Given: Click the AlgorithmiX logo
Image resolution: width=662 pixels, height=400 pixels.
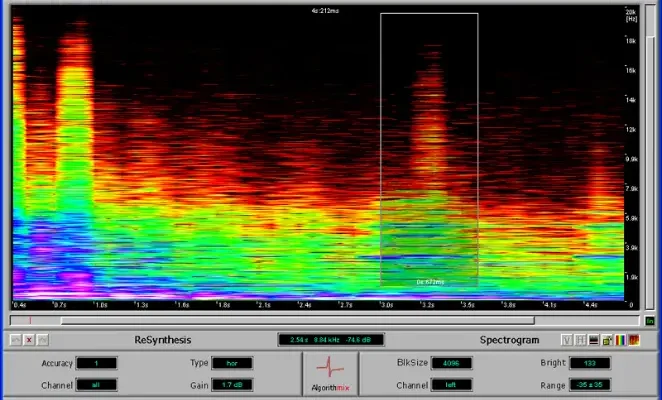Looking at the screenshot, I should [x=330, y=371].
